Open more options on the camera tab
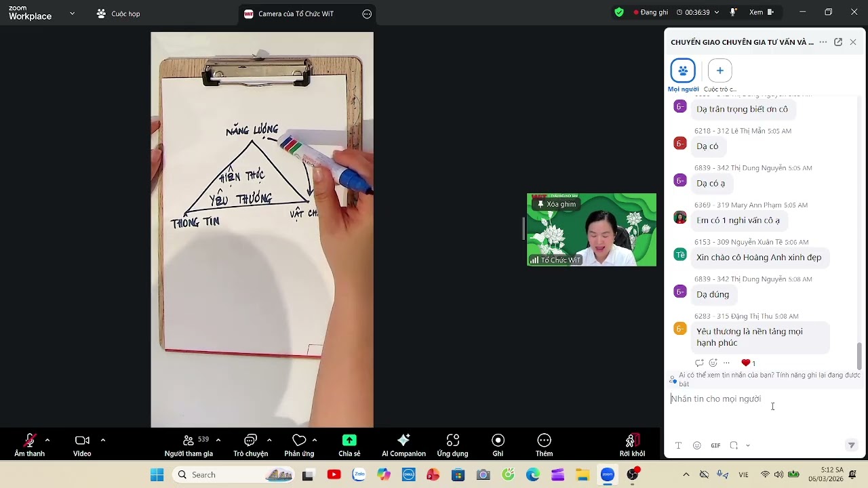Viewport: 868px width, 488px height. tap(367, 14)
